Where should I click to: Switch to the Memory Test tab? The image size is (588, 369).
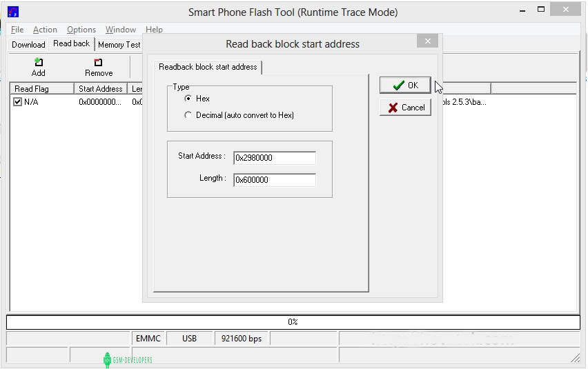[x=119, y=45]
